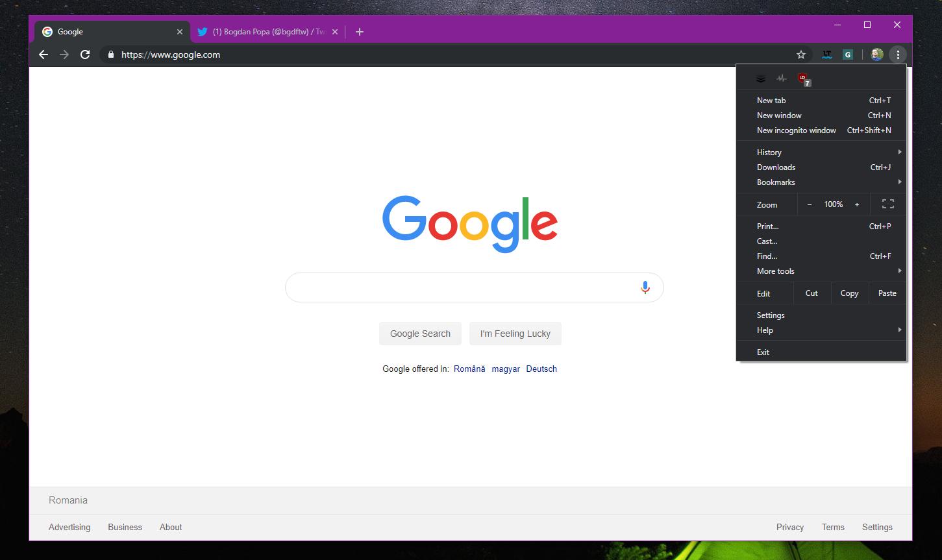The width and height of the screenshot is (942, 560).
Task: Click the Română language link
Action: click(x=469, y=369)
